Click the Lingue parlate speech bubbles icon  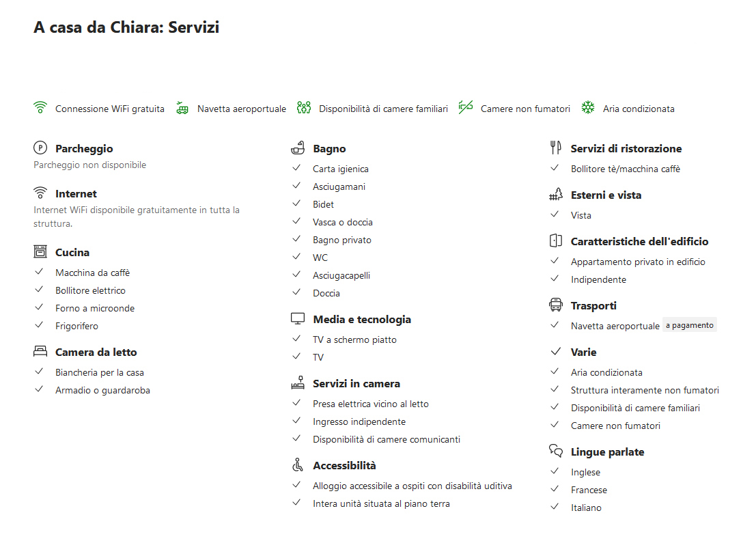click(555, 451)
